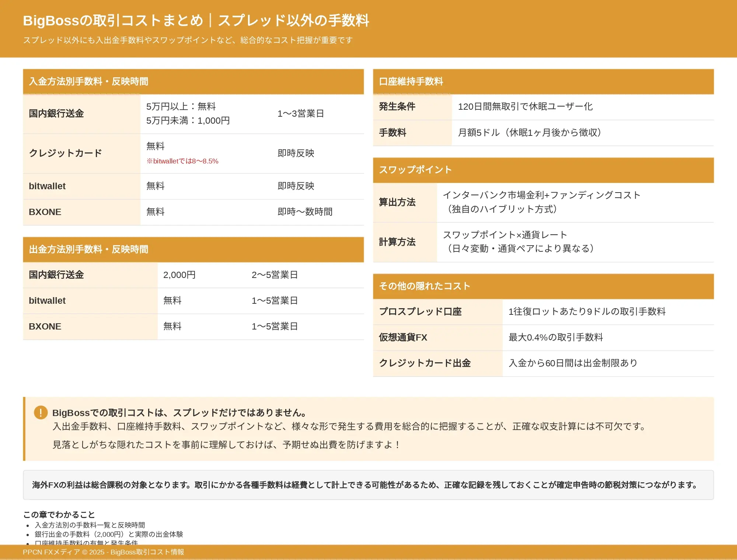The image size is (737, 560).
Task: Click the deposit table 'BXONE' row label
Action: pyautogui.click(x=82, y=212)
